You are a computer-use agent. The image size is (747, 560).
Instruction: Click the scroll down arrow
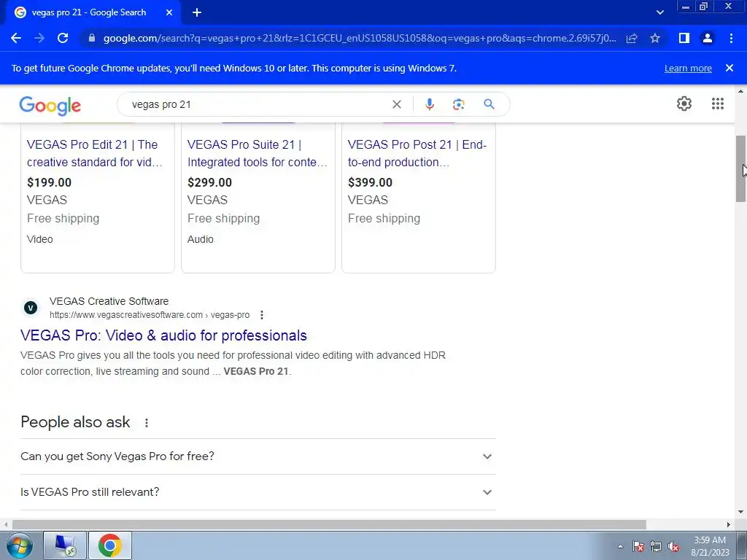(x=740, y=512)
